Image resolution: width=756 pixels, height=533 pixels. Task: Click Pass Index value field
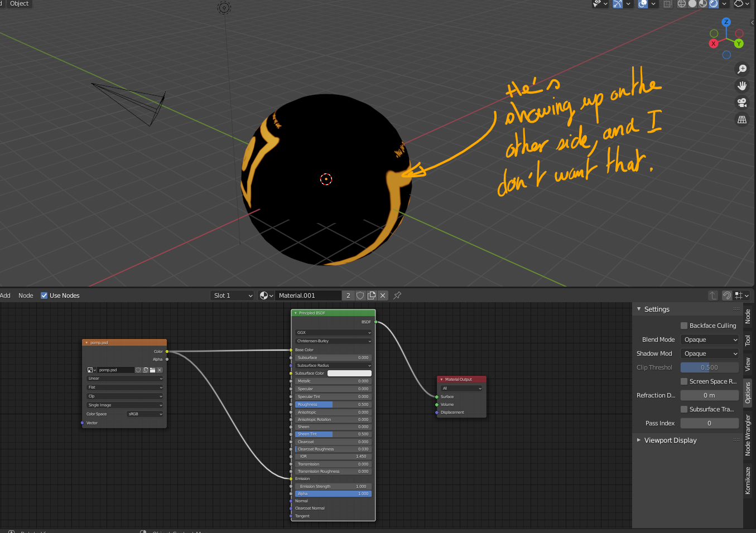click(710, 423)
